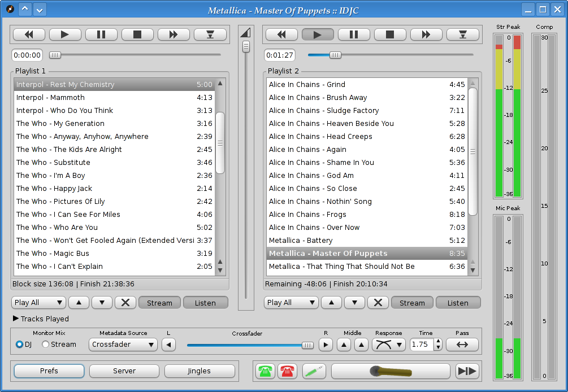This screenshot has width=568, height=392.
Task: Open Play All dropdown under Playlist 1
Action: pyautogui.click(x=38, y=303)
